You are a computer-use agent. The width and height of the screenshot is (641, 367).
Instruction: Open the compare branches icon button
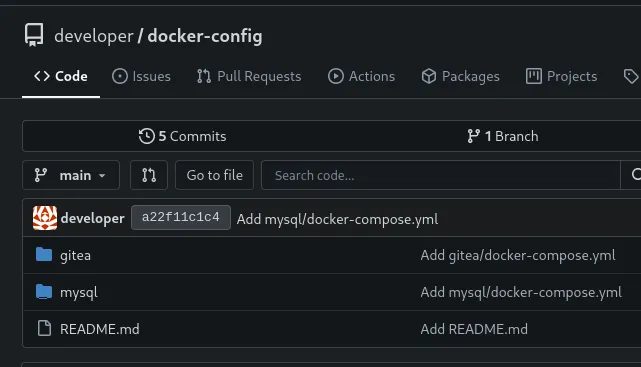149,175
